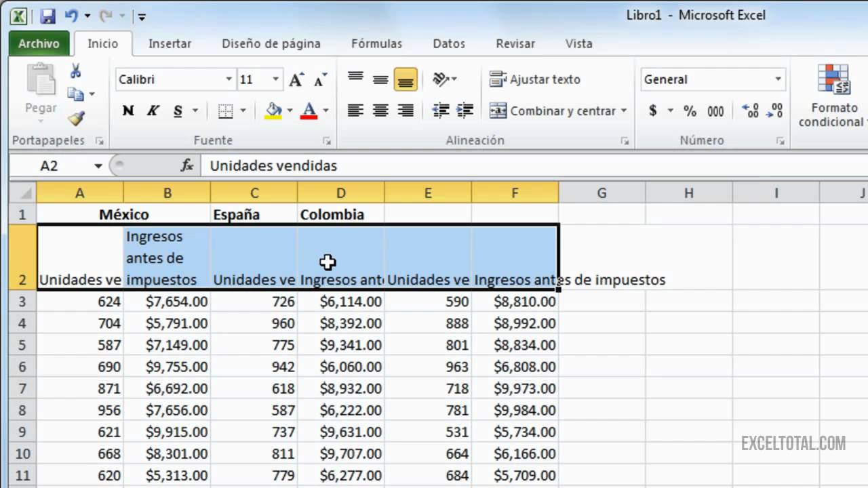Select column G header
Image resolution: width=868 pixels, height=488 pixels.
601,193
